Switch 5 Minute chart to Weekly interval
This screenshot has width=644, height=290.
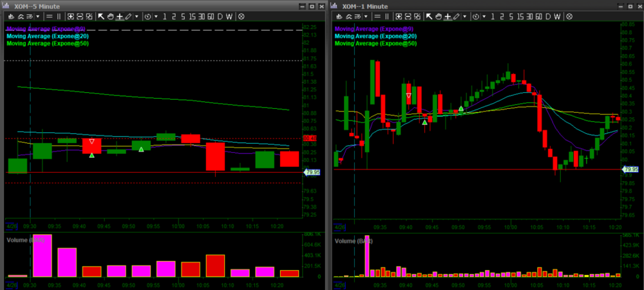click(x=229, y=16)
